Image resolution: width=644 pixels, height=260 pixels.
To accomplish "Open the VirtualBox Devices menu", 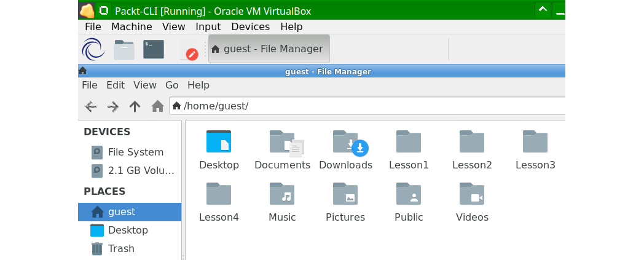I will (x=250, y=26).
